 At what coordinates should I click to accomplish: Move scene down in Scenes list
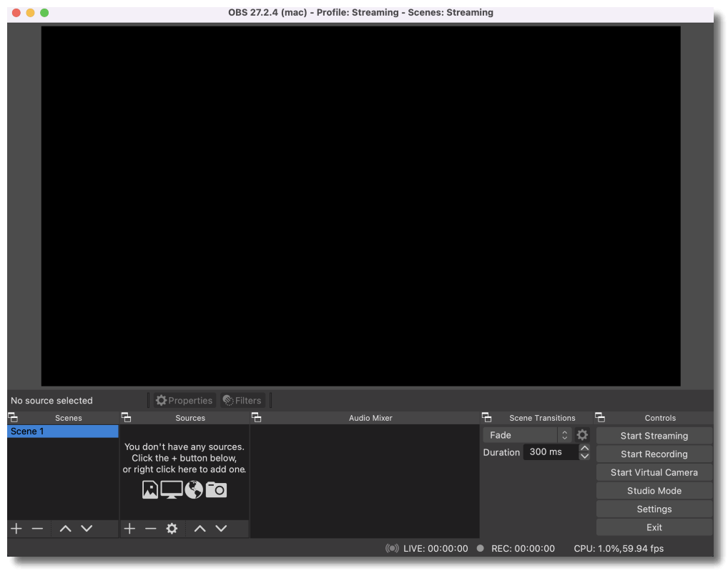click(87, 529)
